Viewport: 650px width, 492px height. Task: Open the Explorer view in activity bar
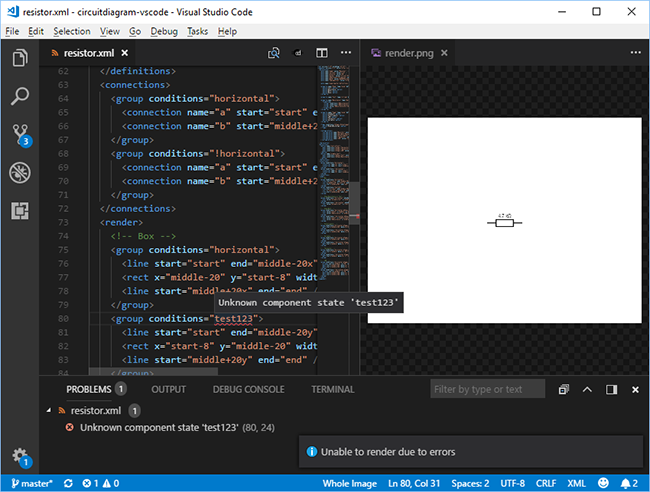click(20, 57)
